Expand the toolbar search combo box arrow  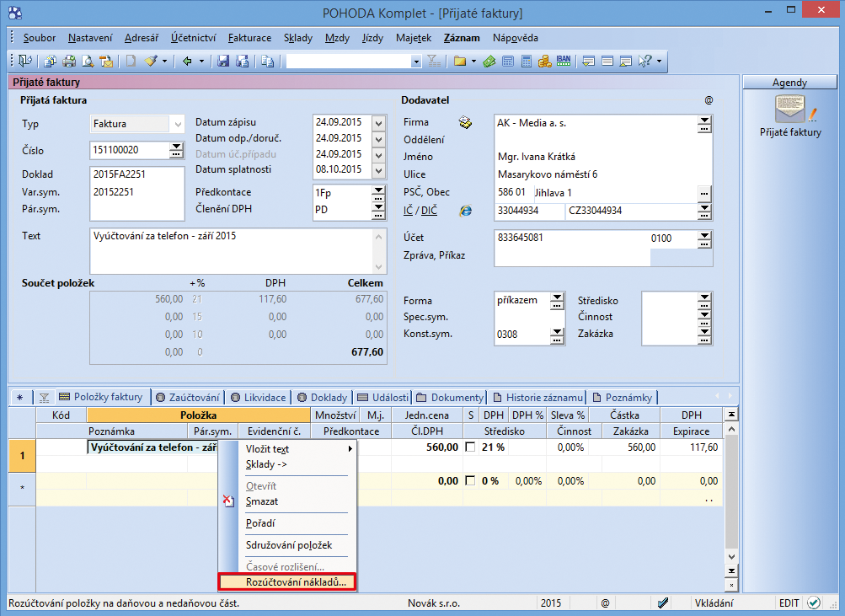[x=416, y=62]
